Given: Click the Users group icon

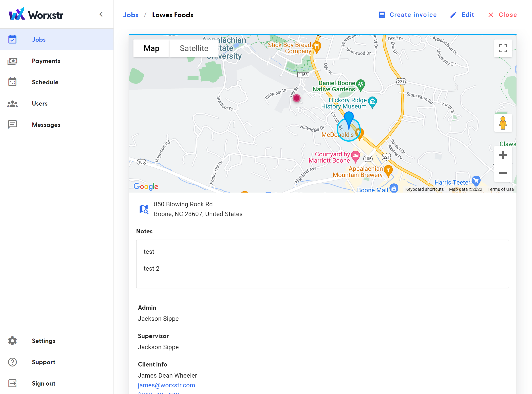Looking at the screenshot, I should pos(12,104).
